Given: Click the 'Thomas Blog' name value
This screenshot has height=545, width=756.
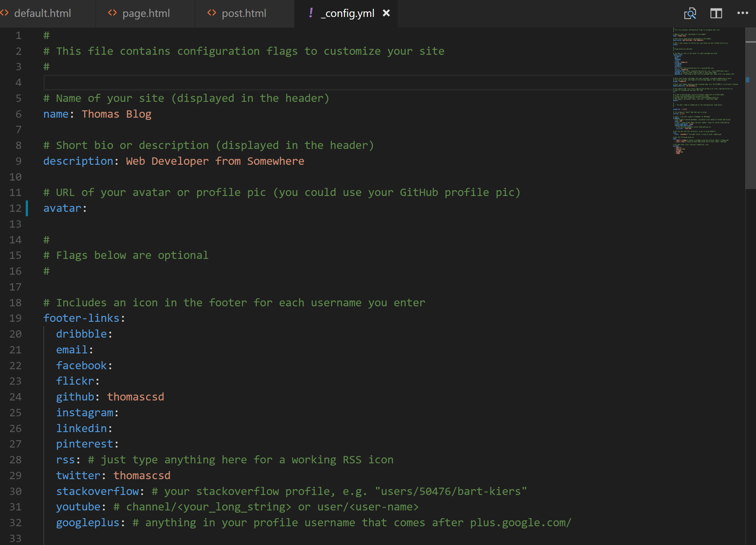Looking at the screenshot, I should click(x=116, y=114).
